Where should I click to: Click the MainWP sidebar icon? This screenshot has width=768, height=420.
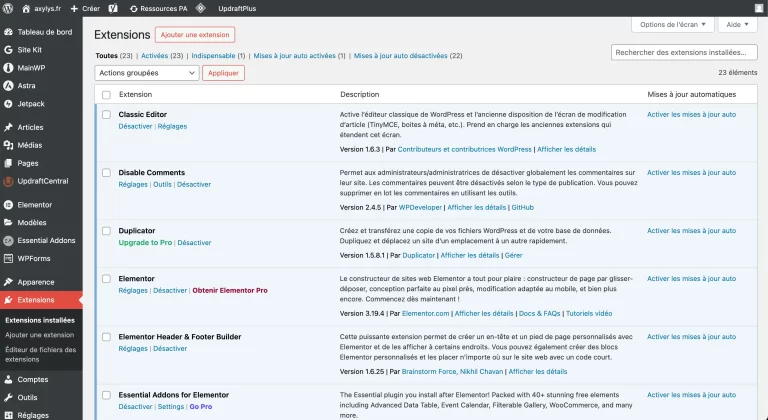8,68
